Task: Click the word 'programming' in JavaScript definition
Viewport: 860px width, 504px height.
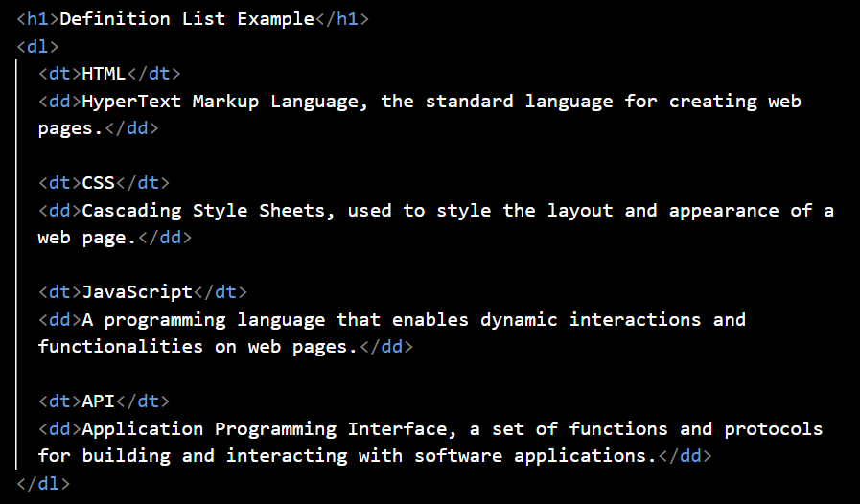Action: [165, 320]
